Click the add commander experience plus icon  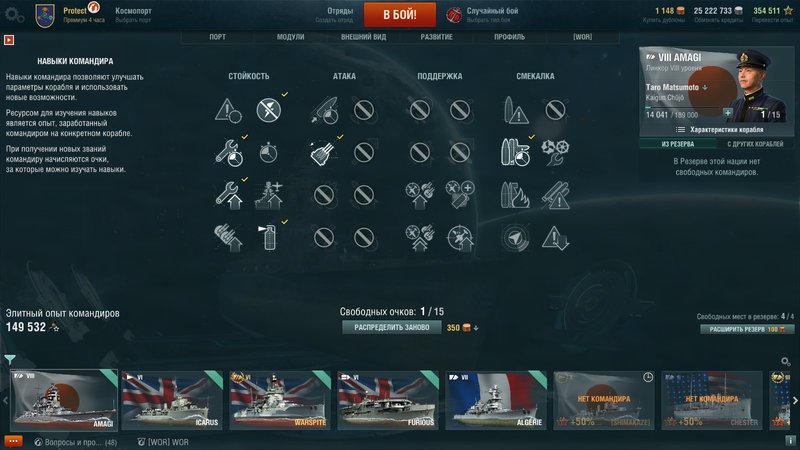[x=728, y=113]
